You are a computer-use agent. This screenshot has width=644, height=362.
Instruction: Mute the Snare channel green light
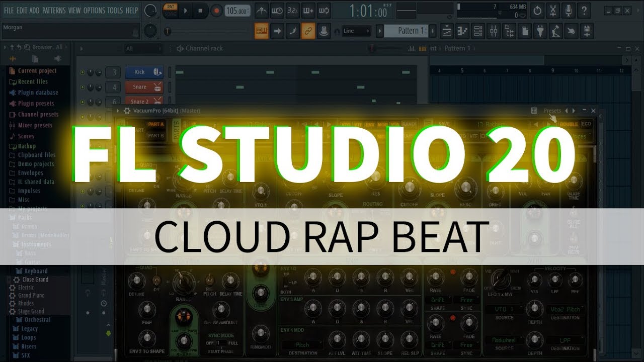pos(83,87)
